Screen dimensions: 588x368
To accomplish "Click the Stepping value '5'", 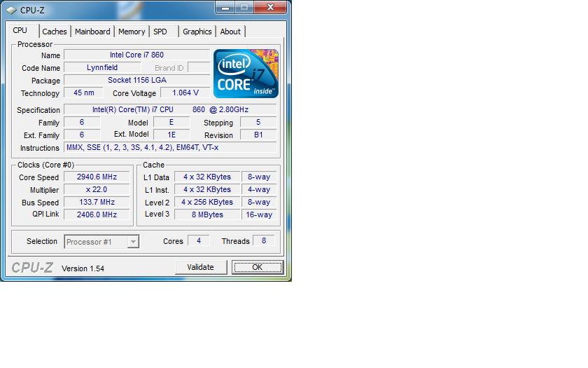I will (x=258, y=122).
